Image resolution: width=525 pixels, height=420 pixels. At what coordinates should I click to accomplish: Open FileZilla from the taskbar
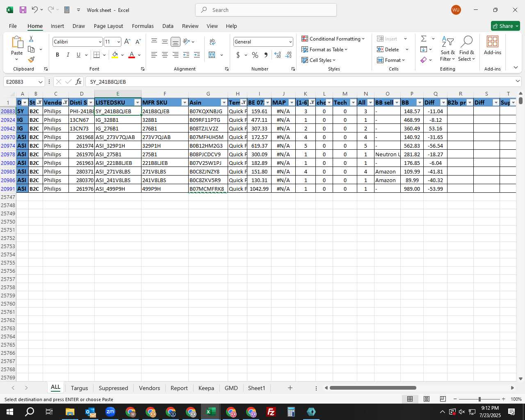(271, 412)
